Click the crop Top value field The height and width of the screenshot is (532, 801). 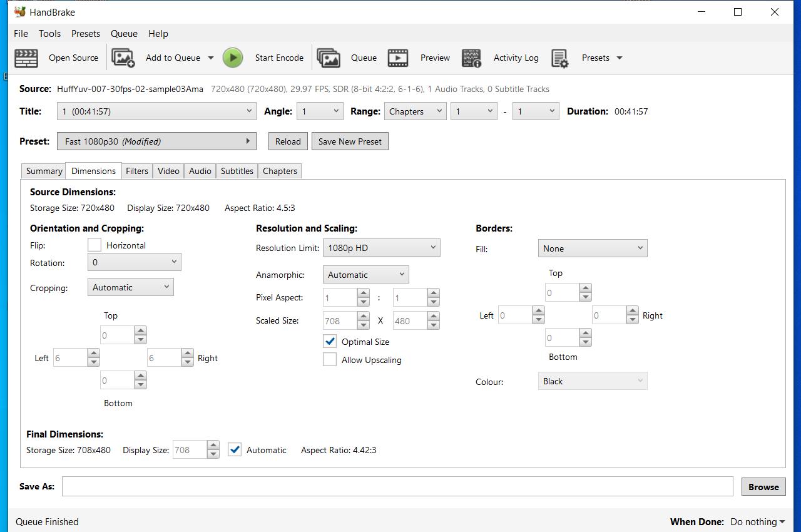click(x=117, y=335)
